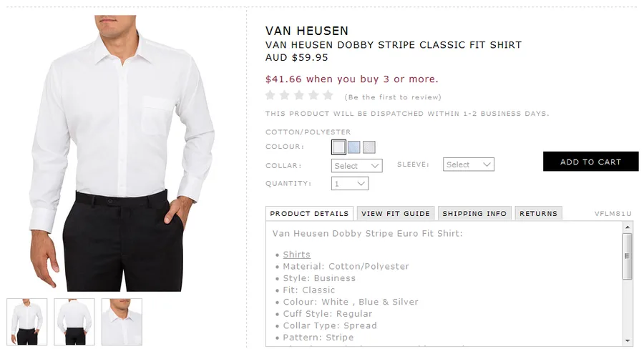Switch to the Product Details tab
The height and width of the screenshot is (349, 644).
(x=310, y=213)
